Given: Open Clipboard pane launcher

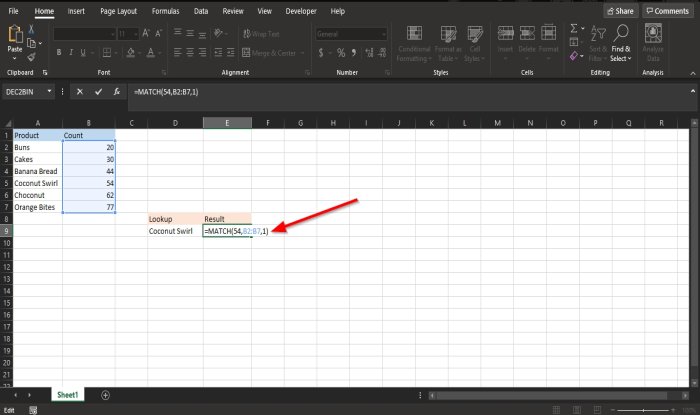Looking at the screenshot, I should [x=45, y=72].
